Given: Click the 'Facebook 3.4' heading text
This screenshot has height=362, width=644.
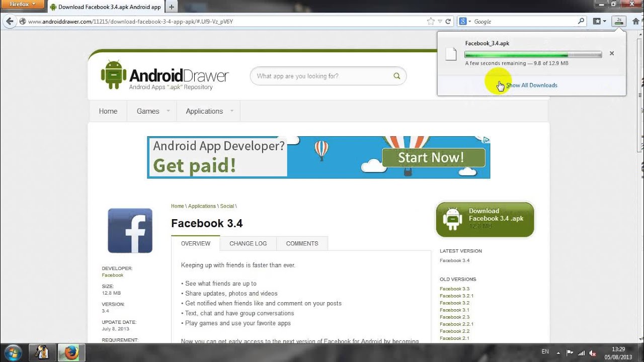Looking at the screenshot, I should (207, 223).
